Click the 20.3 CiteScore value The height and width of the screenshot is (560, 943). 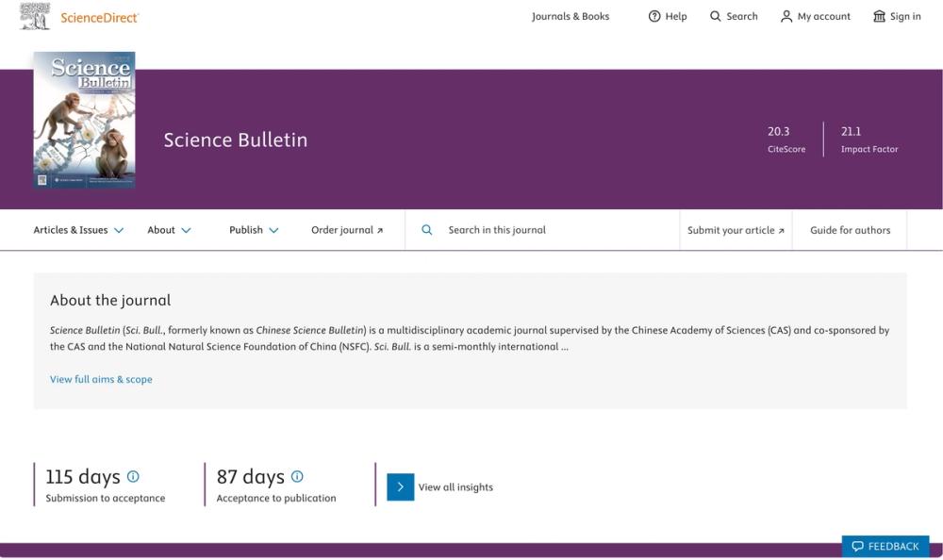click(778, 131)
